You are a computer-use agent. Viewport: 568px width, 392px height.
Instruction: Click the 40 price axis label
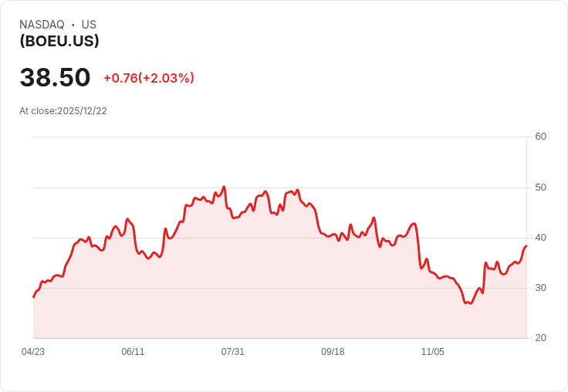[x=540, y=238]
